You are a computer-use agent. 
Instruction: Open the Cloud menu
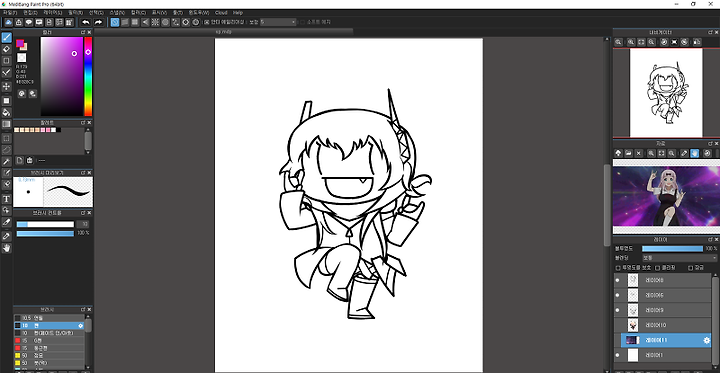click(x=221, y=12)
